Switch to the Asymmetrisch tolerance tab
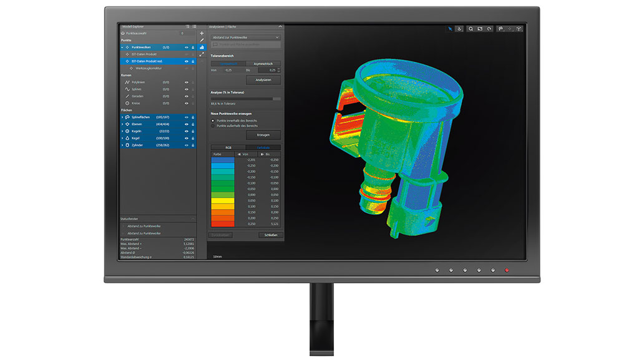The height and width of the screenshot is (362, 644). point(263,64)
